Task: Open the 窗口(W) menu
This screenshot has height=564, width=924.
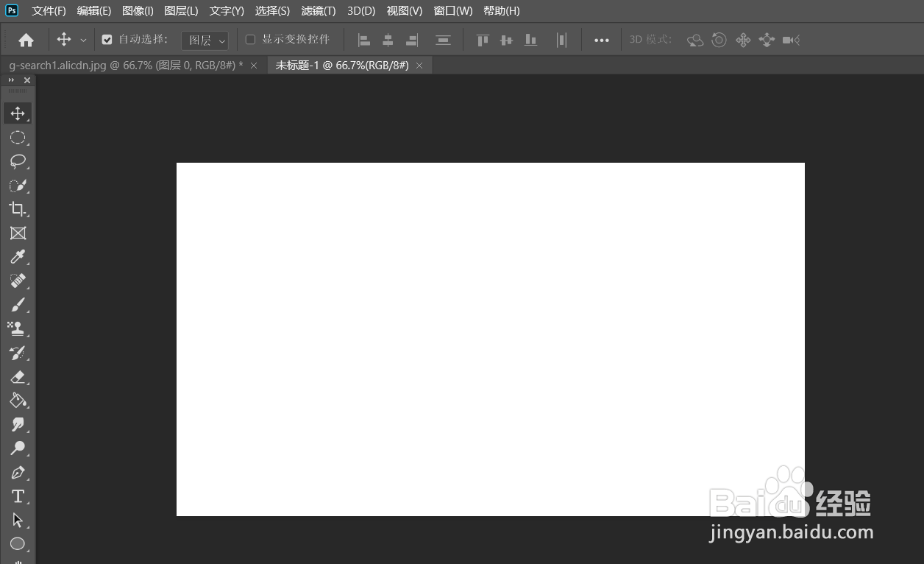Action: [x=453, y=10]
